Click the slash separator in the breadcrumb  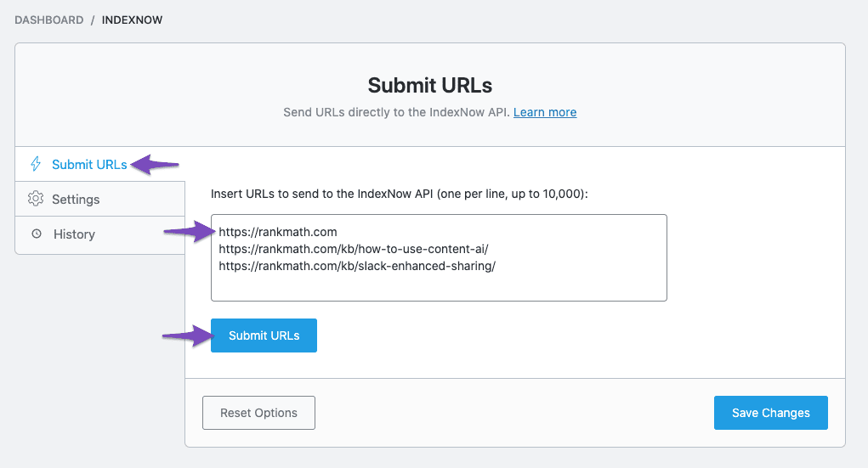pyautogui.click(x=93, y=20)
